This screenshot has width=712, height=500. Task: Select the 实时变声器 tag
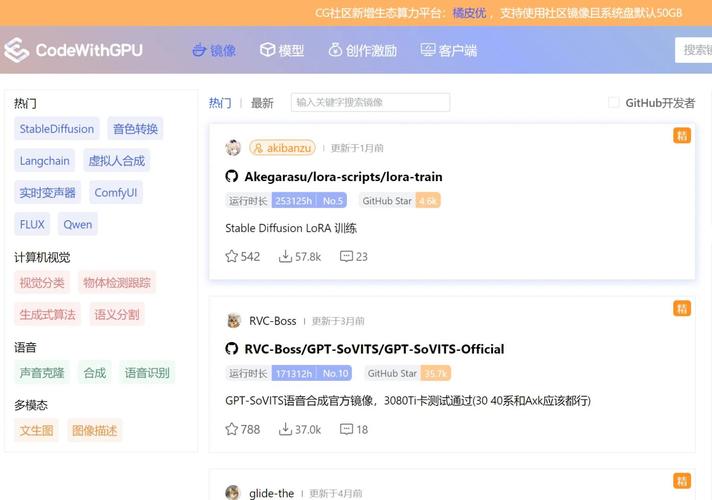click(x=47, y=193)
